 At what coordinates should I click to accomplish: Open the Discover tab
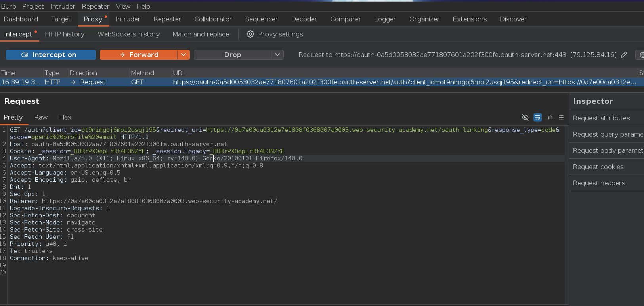coord(513,19)
